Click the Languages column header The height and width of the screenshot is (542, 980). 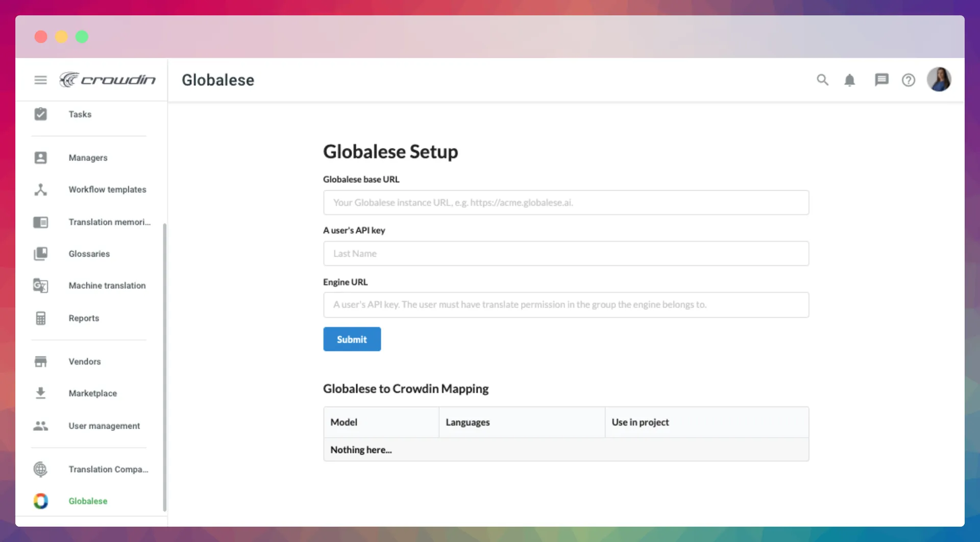click(522, 422)
